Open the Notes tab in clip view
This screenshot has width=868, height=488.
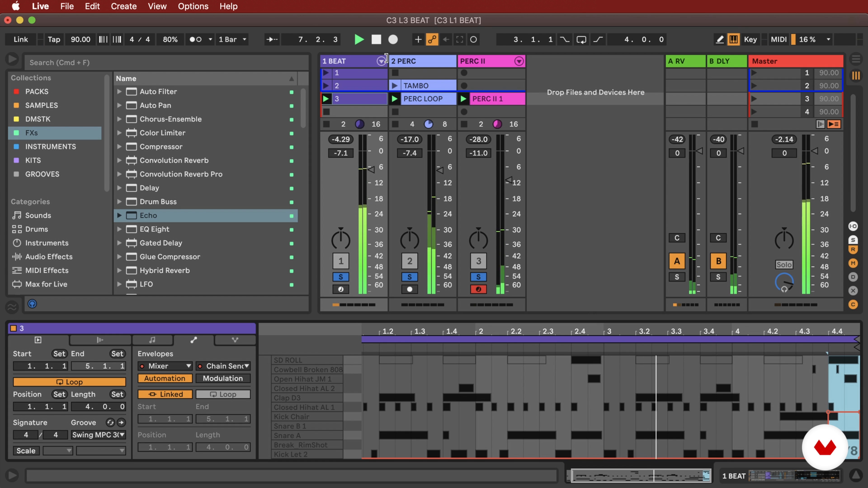tap(152, 340)
